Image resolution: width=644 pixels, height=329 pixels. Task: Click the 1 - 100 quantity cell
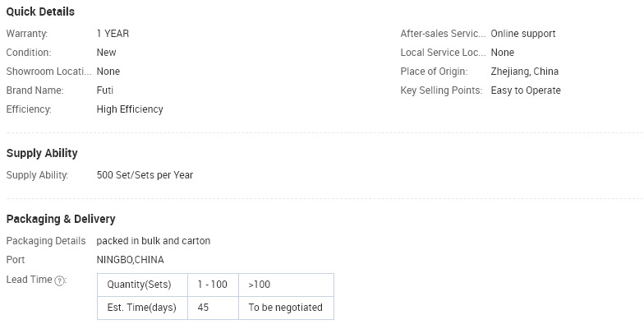click(214, 285)
